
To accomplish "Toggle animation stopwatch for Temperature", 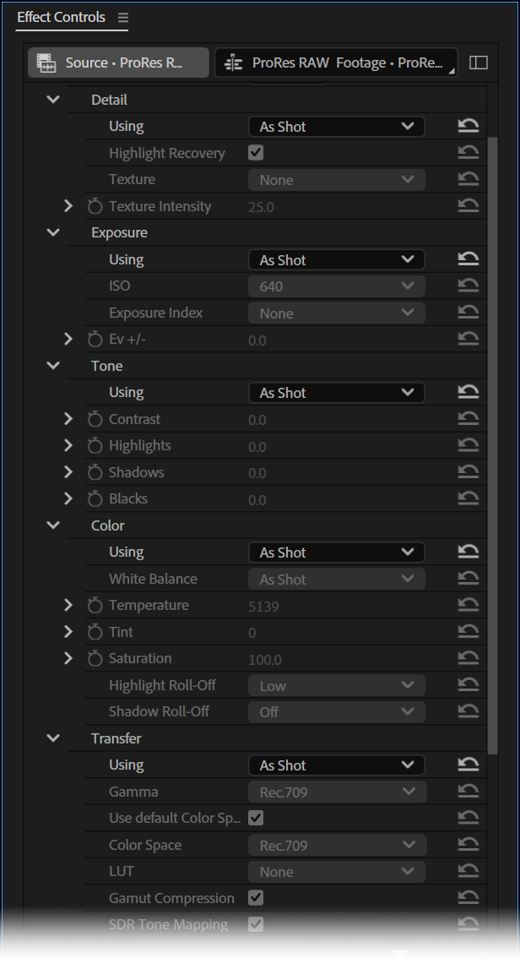I will coord(95,606).
